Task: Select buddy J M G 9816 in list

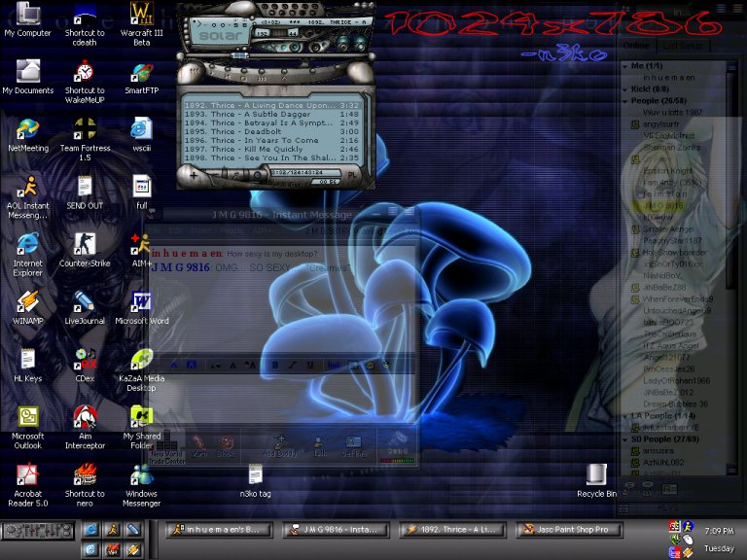Action: (663, 206)
